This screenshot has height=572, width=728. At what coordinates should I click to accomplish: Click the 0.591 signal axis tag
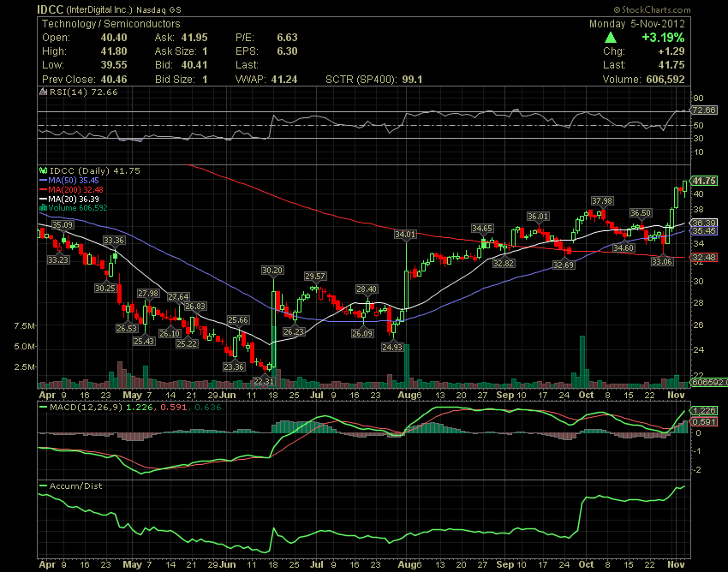point(704,421)
